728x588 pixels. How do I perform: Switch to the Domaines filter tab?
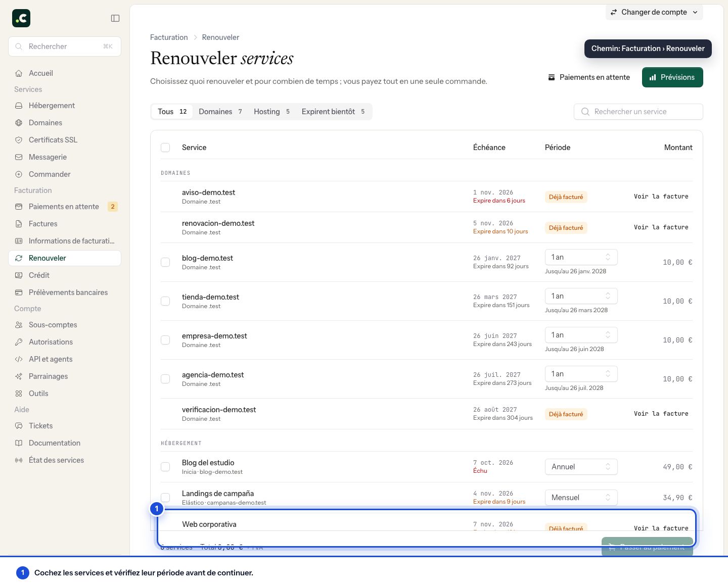220,112
